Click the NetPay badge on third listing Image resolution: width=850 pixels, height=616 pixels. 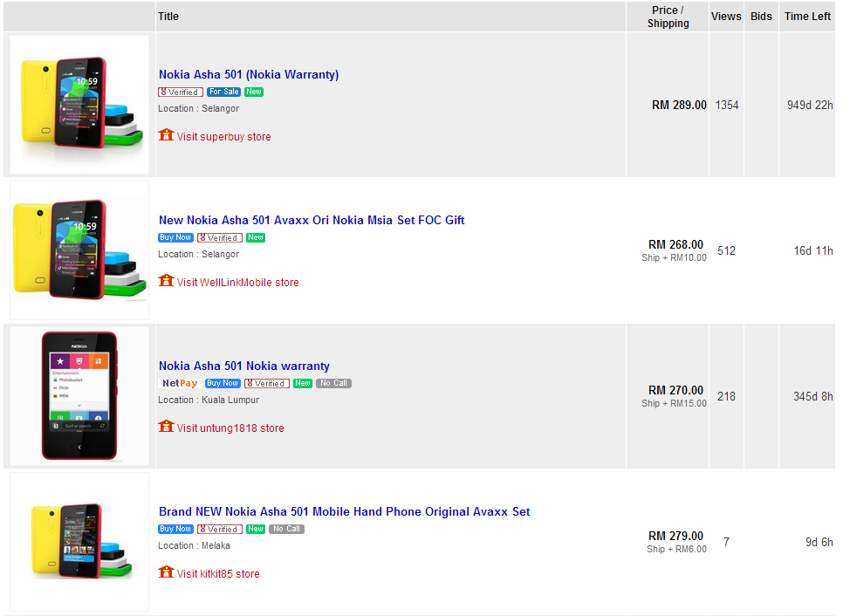(x=180, y=383)
